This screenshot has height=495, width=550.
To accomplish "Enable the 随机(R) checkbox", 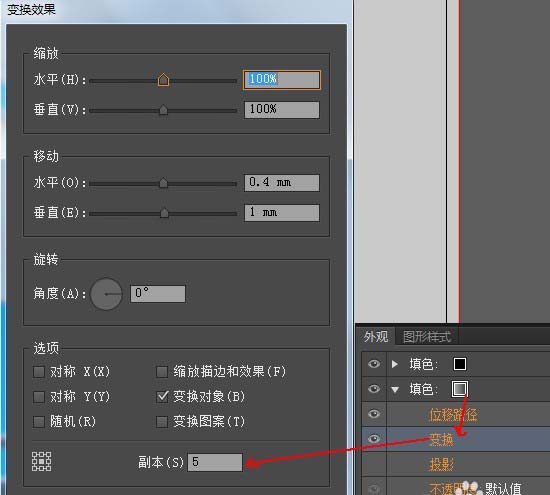I will pos(39,422).
